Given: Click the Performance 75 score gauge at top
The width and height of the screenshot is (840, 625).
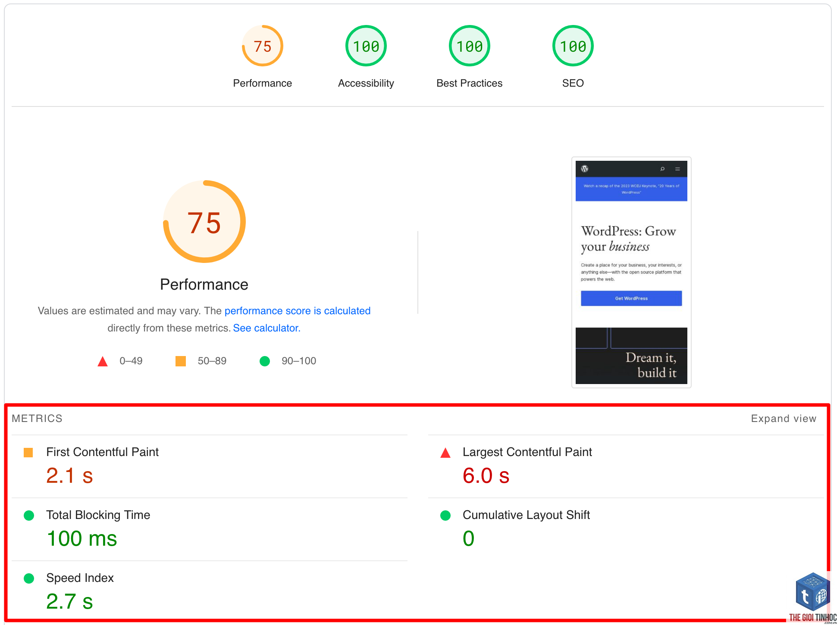Looking at the screenshot, I should [x=262, y=46].
